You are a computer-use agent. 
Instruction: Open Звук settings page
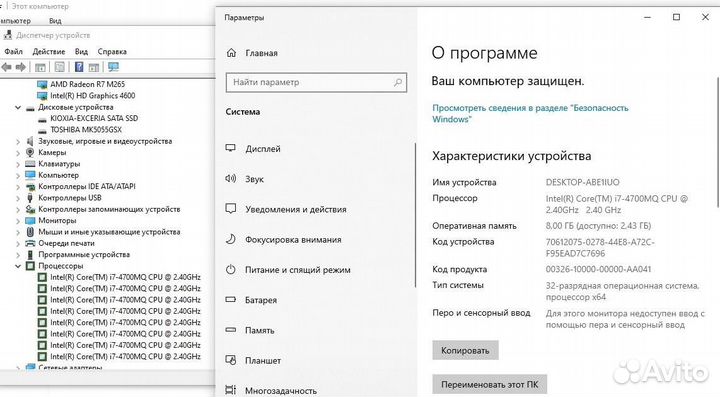coord(254,179)
